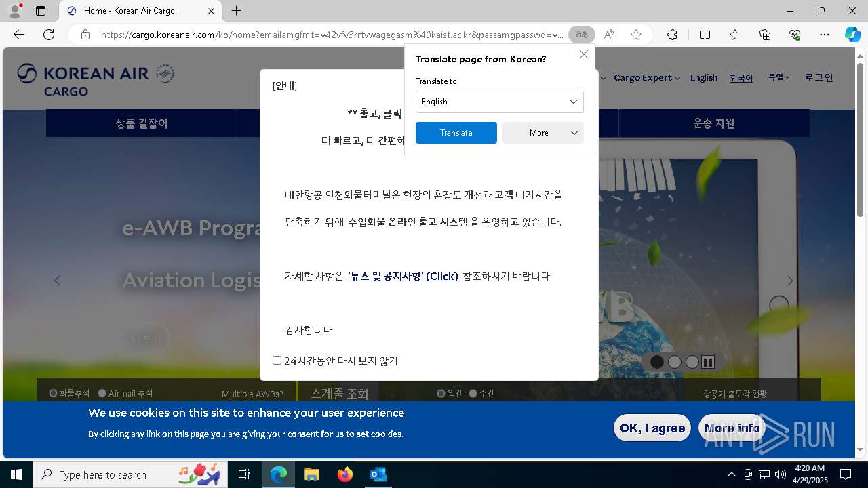The image size is (868, 488).
Task: Open tab actions menu icon
Action: (x=41, y=11)
